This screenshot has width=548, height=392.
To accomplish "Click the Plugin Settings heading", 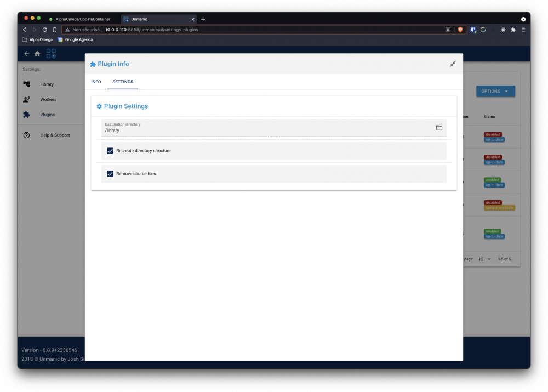I will pyautogui.click(x=126, y=106).
